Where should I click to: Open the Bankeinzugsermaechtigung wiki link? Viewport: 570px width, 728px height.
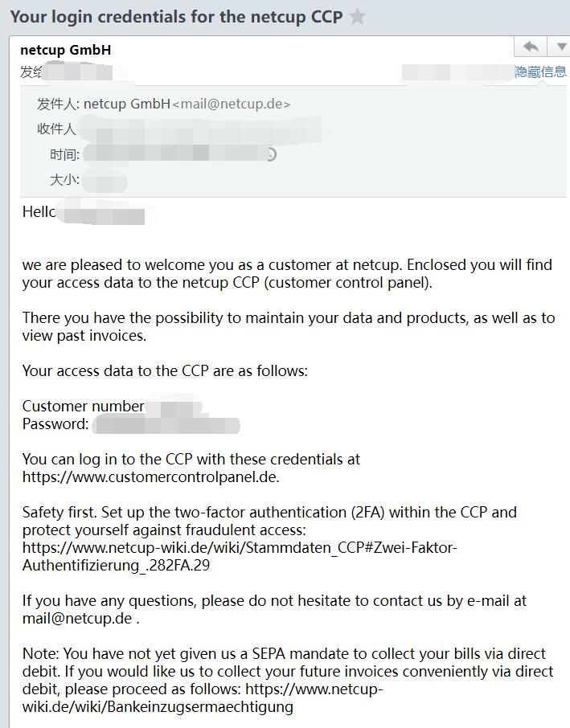203,697
